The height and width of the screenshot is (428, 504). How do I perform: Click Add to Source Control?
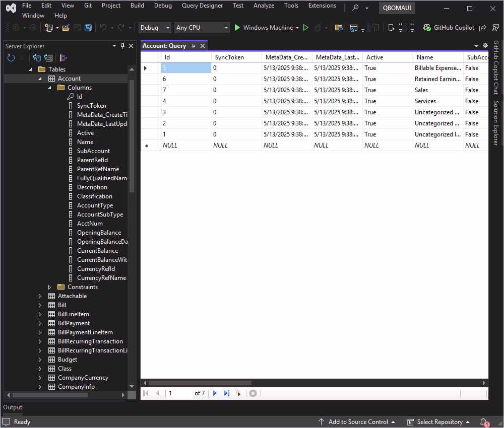click(x=356, y=422)
